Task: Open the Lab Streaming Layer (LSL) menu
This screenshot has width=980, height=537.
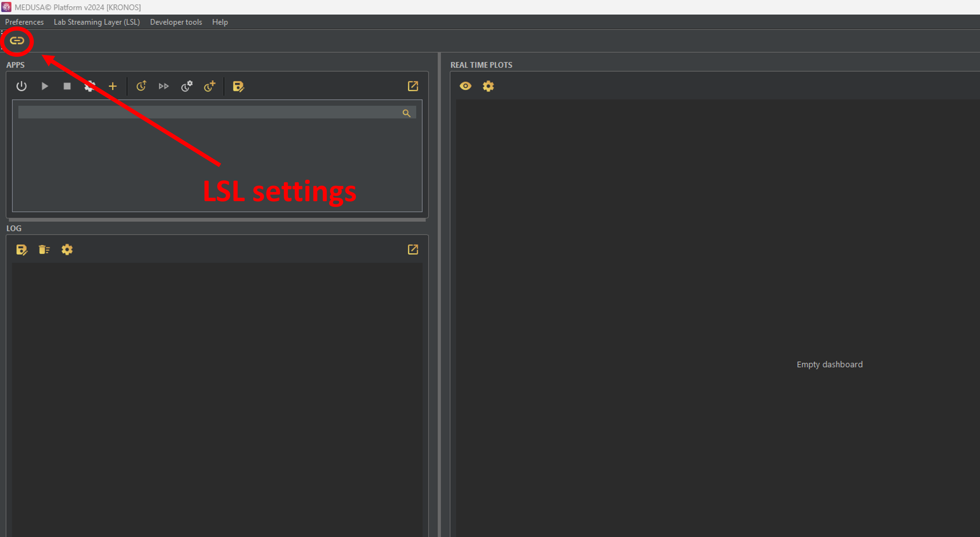Action: coord(97,22)
